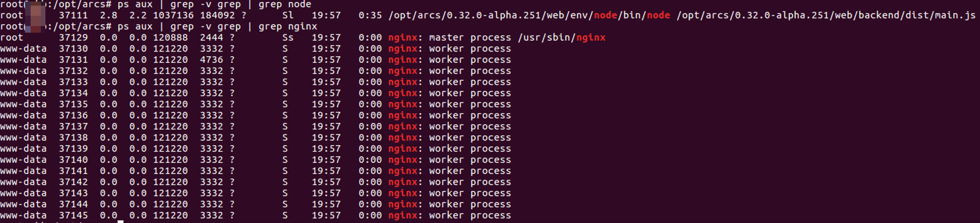
Task: Click the 'Sl' process state
Action: [288, 15]
